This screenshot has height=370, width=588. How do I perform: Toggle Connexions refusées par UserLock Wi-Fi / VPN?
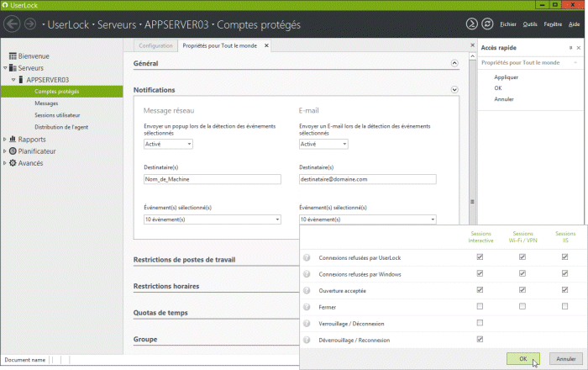522,257
